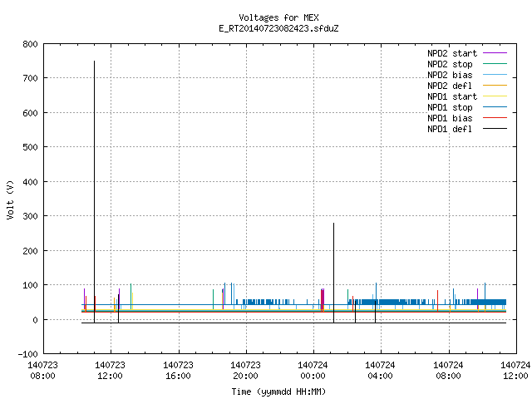Click the orange NPD2 defl legend line
This screenshot has width=532, height=399.
[495, 86]
